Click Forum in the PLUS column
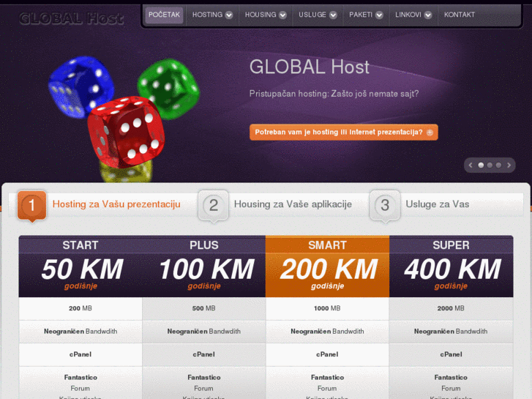 (x=204, y=388)
